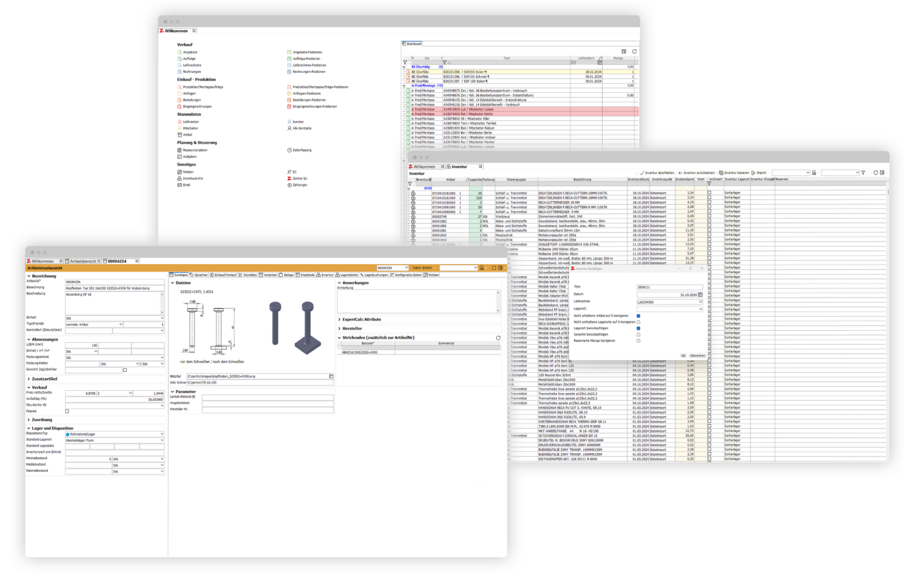Open Angebote in the Verkauf section
Viewport: 904px width, 588px height.
click(188, 51)
